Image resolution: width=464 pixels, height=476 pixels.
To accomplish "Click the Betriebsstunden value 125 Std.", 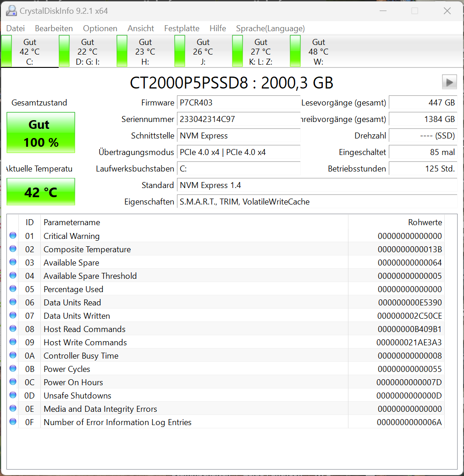I will coord(423,168).
